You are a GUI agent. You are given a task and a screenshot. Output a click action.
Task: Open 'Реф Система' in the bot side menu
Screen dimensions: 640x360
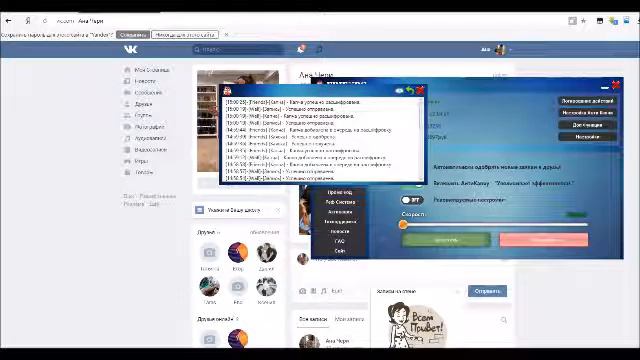point(340,202)
